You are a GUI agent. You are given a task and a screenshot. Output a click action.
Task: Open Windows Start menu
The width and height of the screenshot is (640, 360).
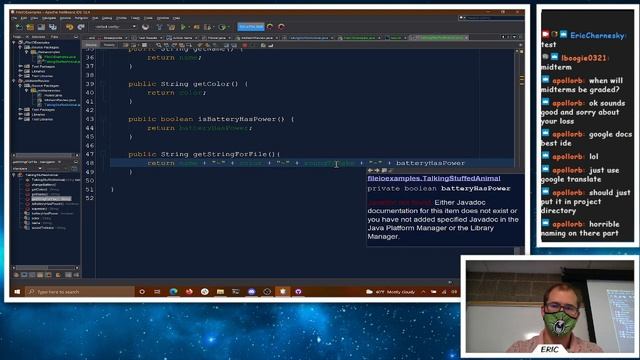click(x=17, y=291)
